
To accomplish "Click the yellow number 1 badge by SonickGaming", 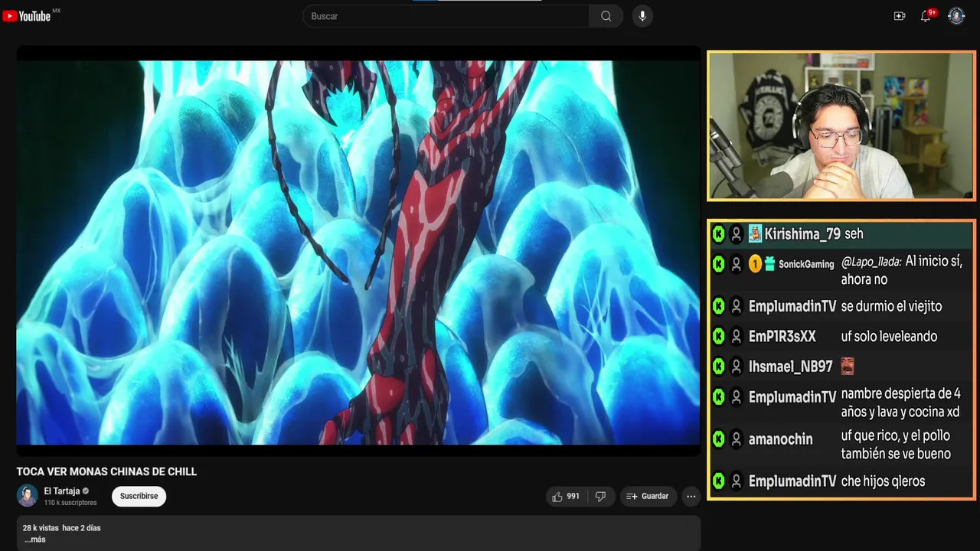I will pyautogui.click(x=755, y=264).
